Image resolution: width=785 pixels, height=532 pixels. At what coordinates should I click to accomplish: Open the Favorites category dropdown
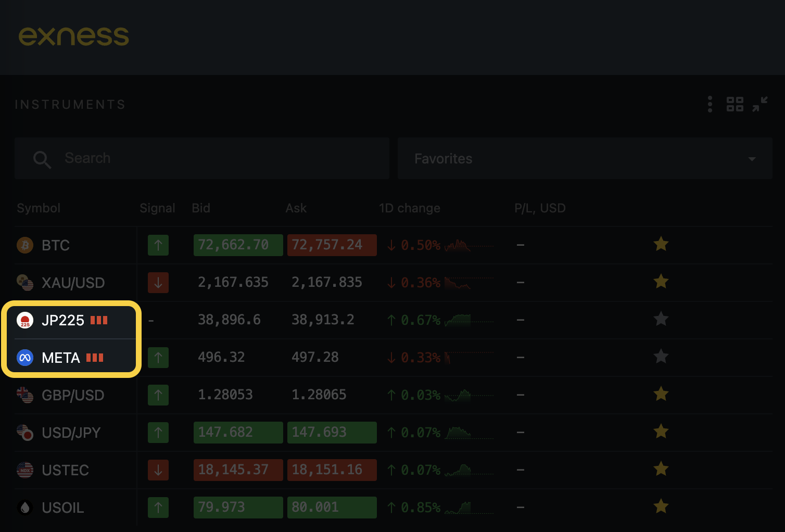[585, 158]
